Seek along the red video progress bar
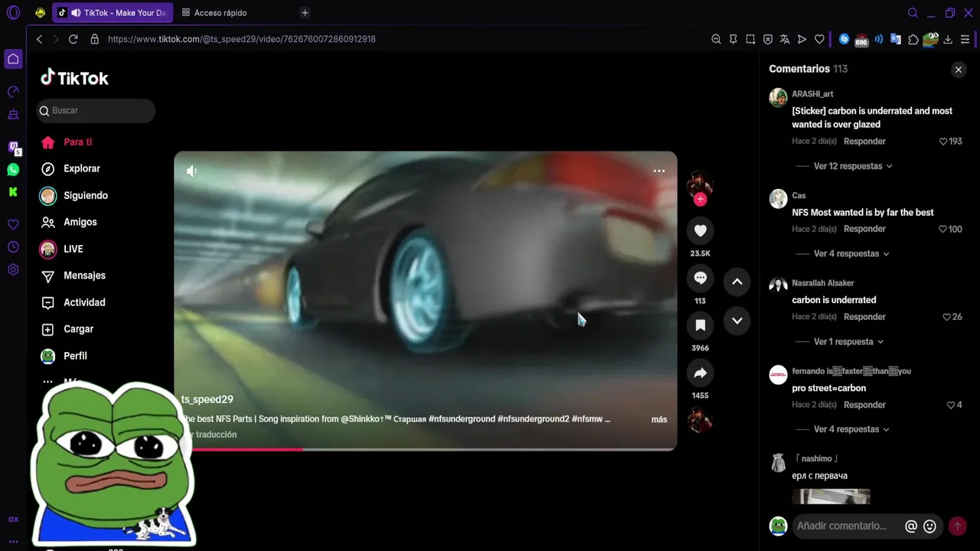Image resolution: width=980 pixels, height=551 pixels. click(x=426, y=449)
